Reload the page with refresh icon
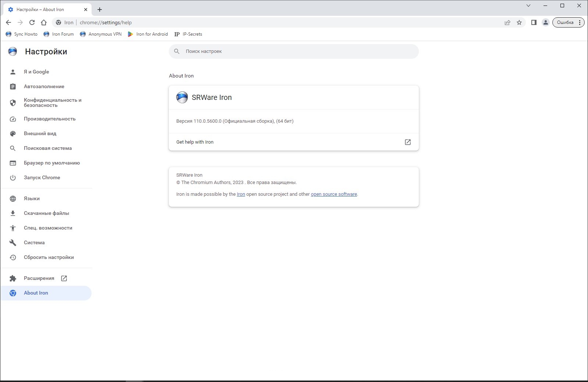 click(x=32, y=22)
